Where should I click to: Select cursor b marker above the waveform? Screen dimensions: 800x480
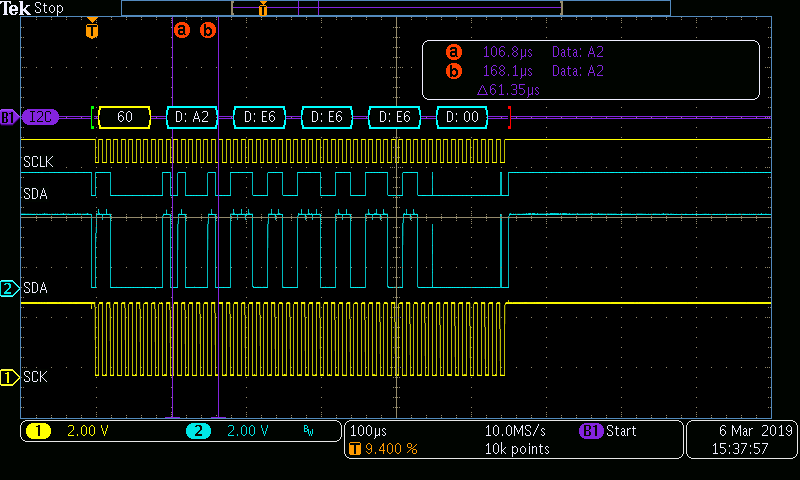tap(208, 30)
